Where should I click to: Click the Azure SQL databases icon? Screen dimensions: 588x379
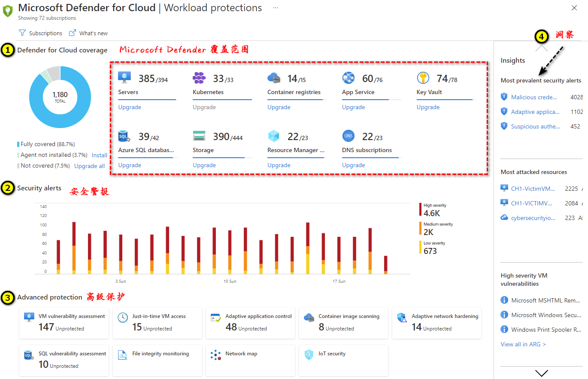tap(124, 136)
